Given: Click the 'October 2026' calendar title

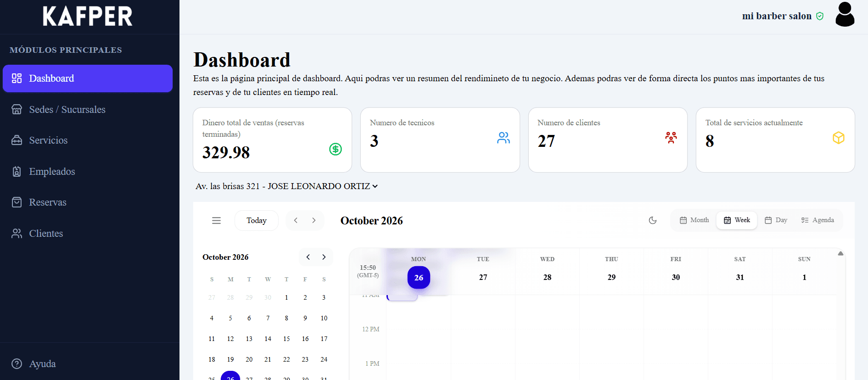Looking at the screenshot, I should click(x=372, y=221).
